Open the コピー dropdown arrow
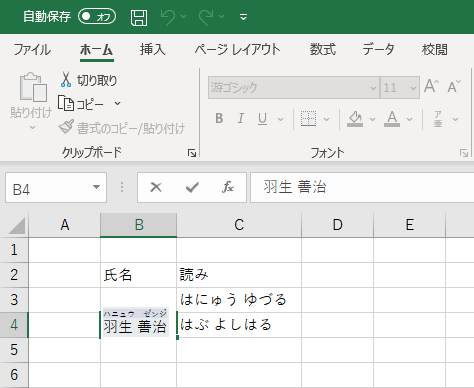This screenshot has height=388, width=474. pyautogui.click(x=117, y=104)
